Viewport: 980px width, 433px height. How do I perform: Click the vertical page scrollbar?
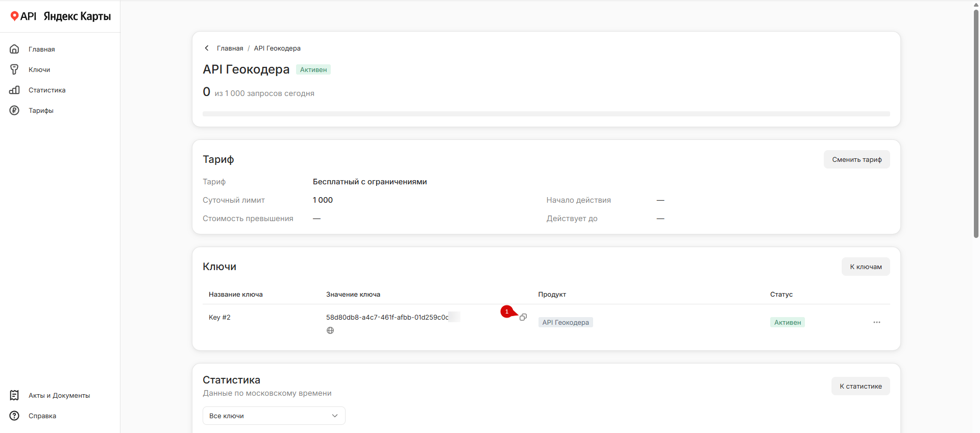click(x=976, y=123)
